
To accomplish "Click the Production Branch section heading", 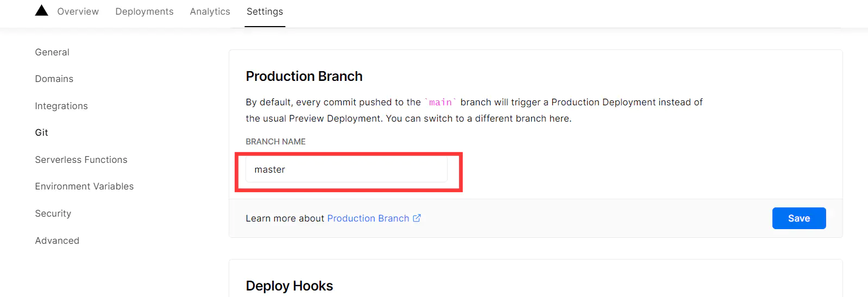I will pos(304,77).
